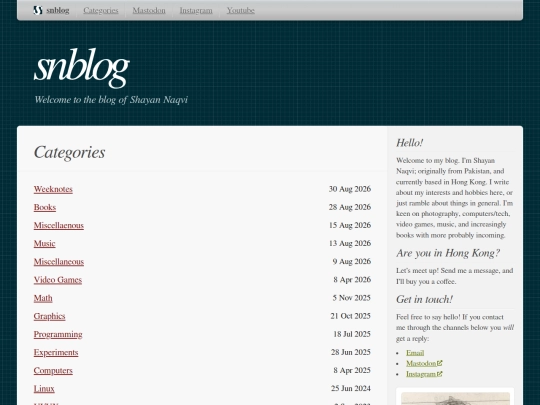Click the 'Hello!' sidebar heading
The height and width of the screenshot is (405, 540).
pyautogui.click(x=409, y=143)
